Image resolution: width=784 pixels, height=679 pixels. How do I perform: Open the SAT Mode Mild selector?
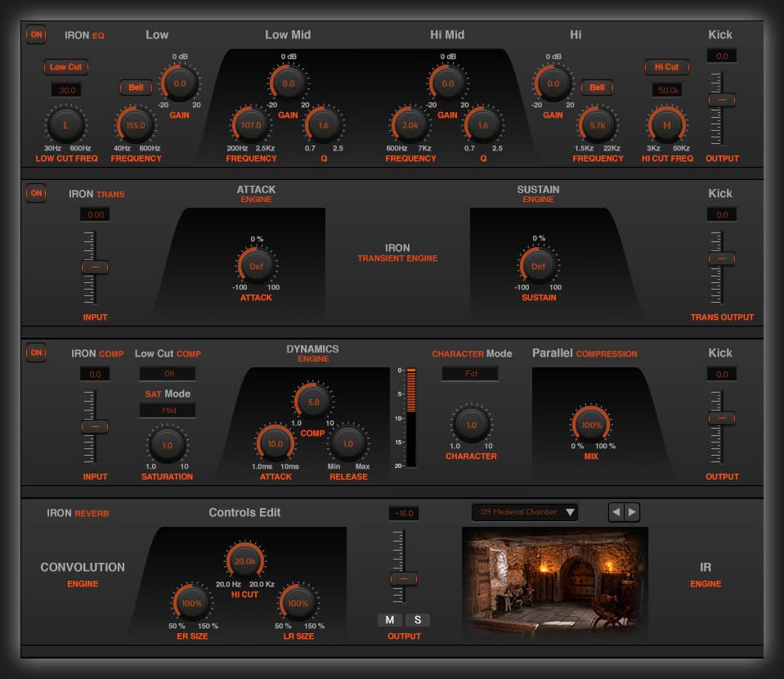[x=168, y=411]
